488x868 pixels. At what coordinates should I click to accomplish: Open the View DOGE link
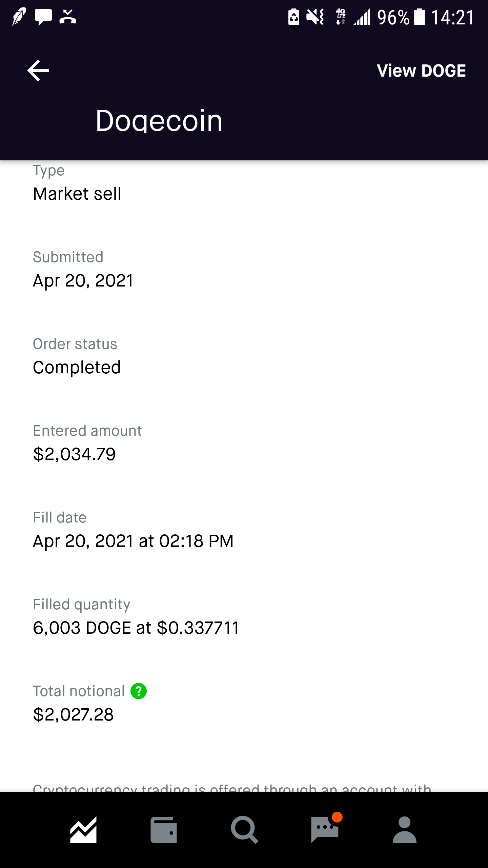pyautogui.click(x=421, y=71)
